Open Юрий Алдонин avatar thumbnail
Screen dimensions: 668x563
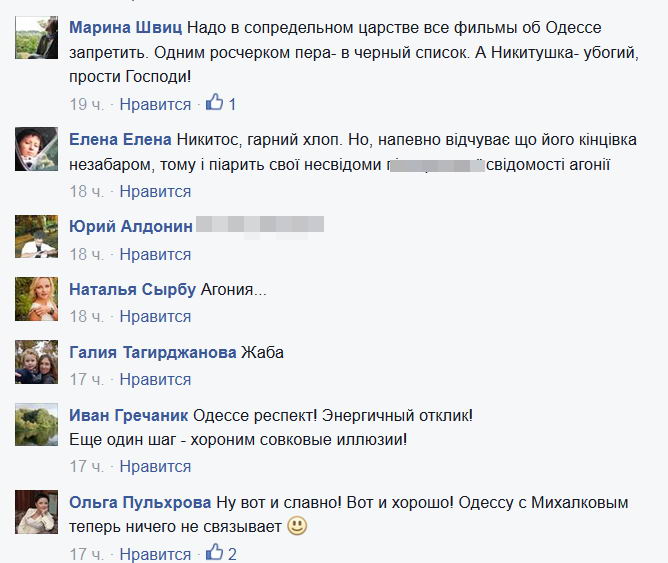point(36,236)
